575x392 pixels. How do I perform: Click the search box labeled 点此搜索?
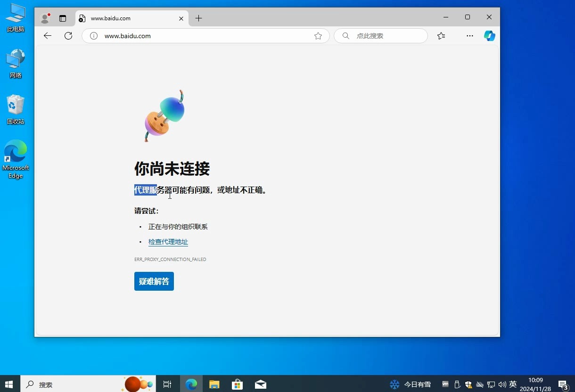pyautogui.click(x=381, y=36)
